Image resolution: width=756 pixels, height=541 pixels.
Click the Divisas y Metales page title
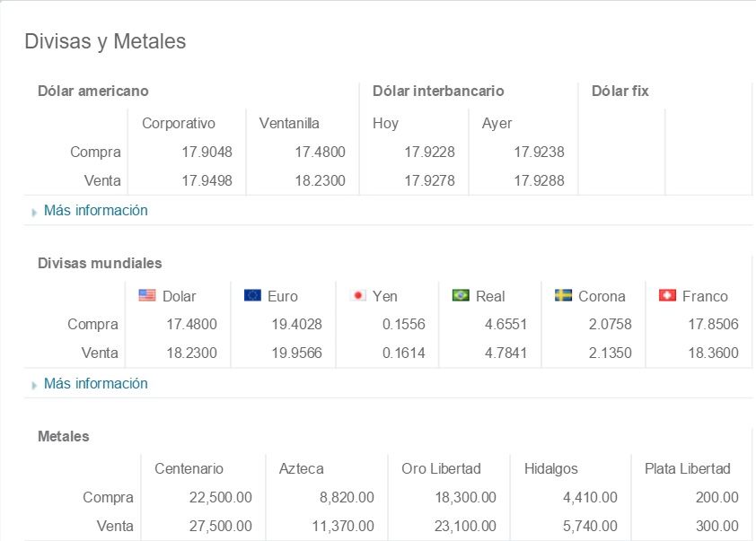coord(105,41)
